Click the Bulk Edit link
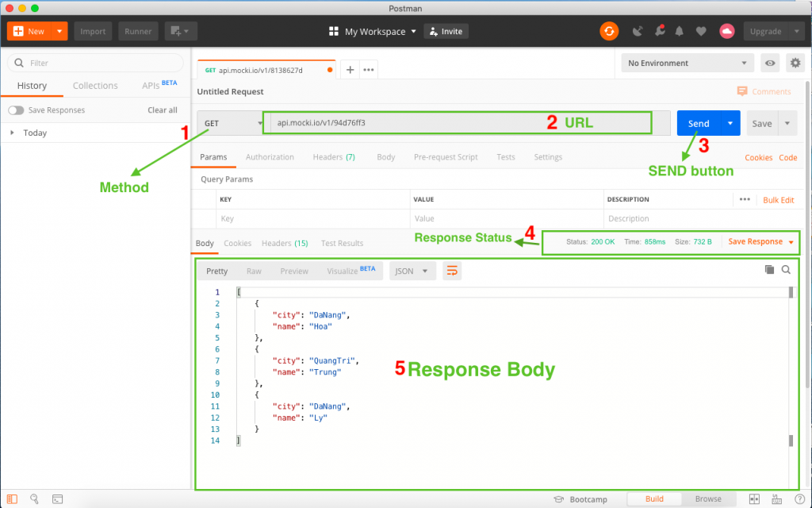 (x=779, y=200)
